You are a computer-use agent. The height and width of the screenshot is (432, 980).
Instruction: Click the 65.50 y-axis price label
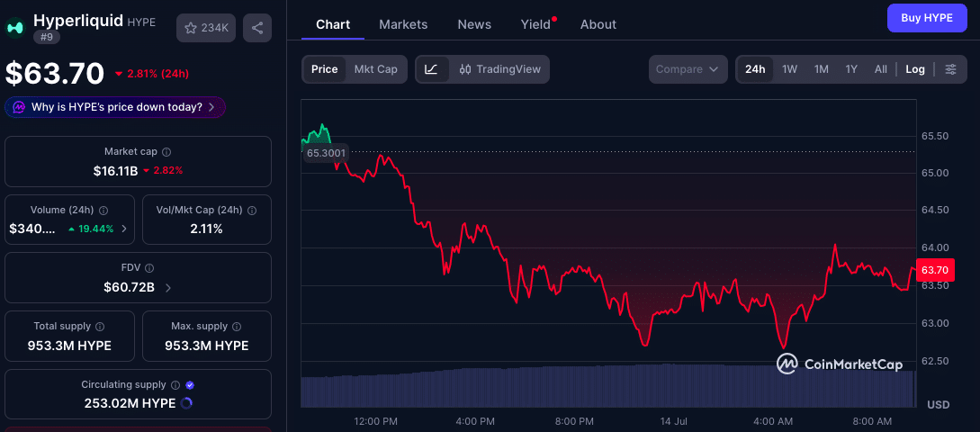(935, 136)
